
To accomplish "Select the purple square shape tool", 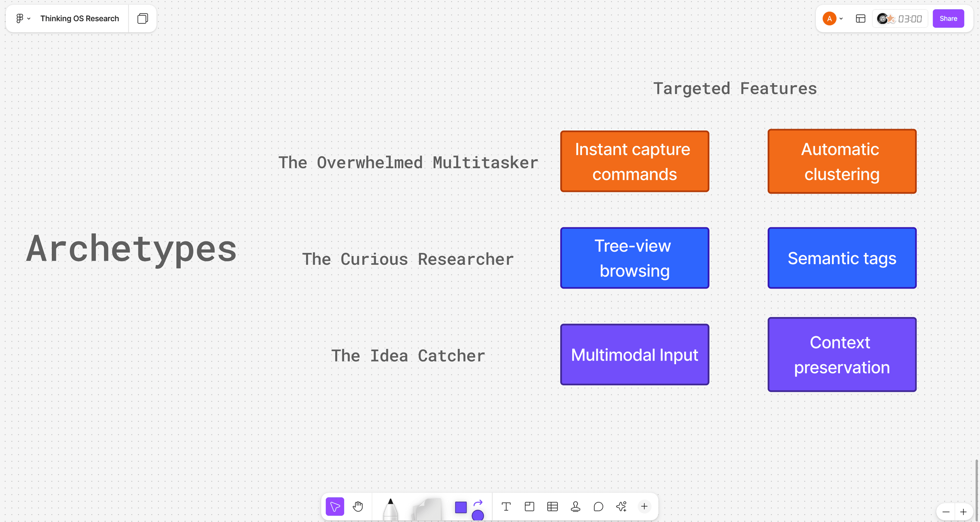I will click(461, 507).
